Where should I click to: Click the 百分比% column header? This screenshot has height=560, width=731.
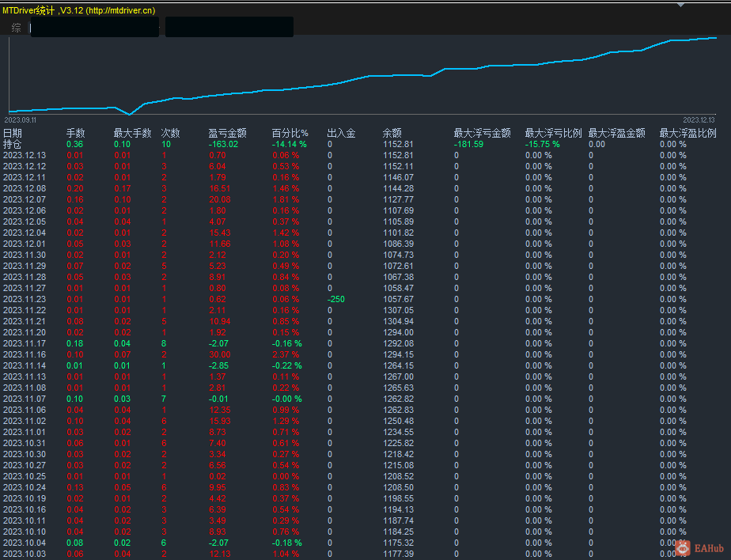[x=290, y=134]
